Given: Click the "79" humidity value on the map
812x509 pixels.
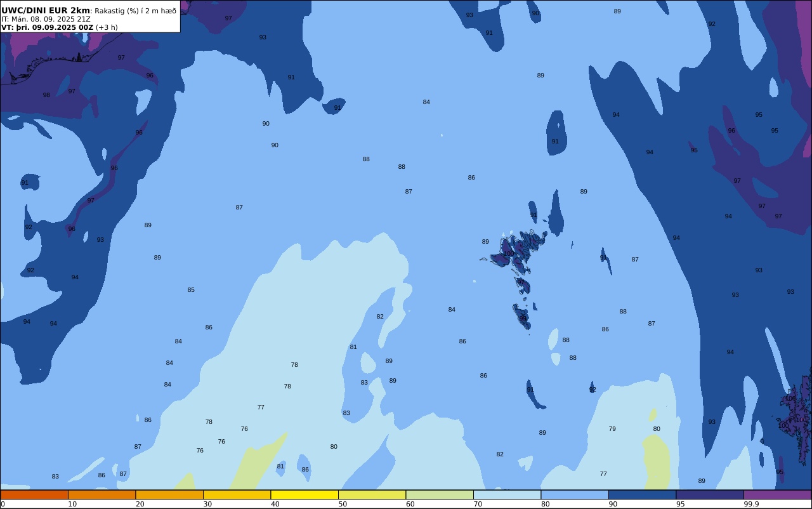Looking at the screenshot, I should click(x=612, y=429).
